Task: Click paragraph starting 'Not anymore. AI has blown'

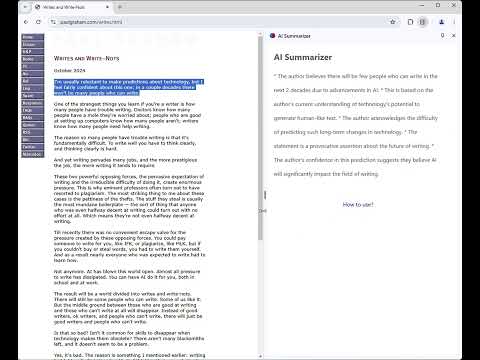Action: pyautogui.click(x=127, y=277)
